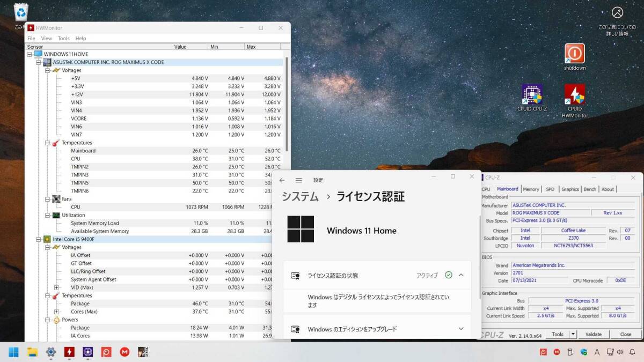644x362 pixels.
Task: Switch to the Bench tab in CPU-Z
Action: [x=590, y=189]
